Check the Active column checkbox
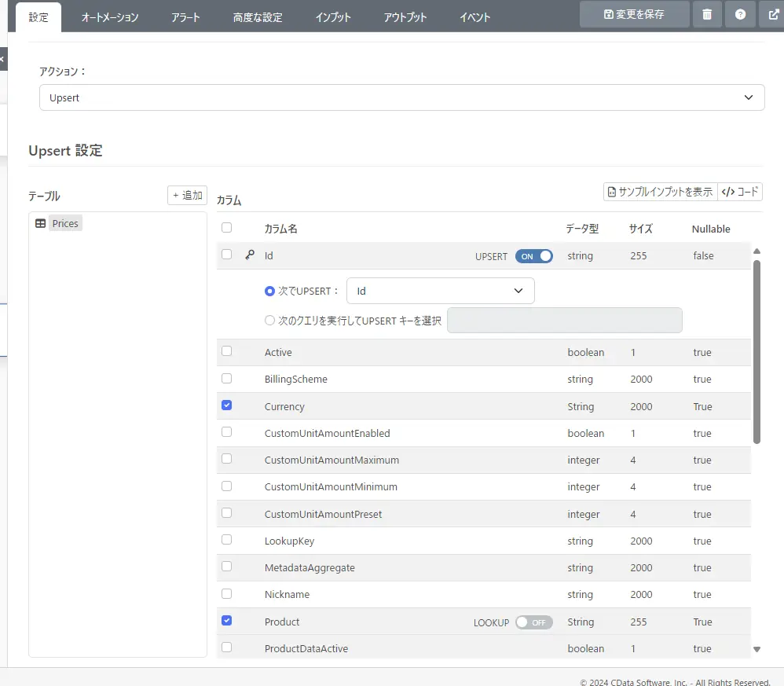 pos(227,351)
